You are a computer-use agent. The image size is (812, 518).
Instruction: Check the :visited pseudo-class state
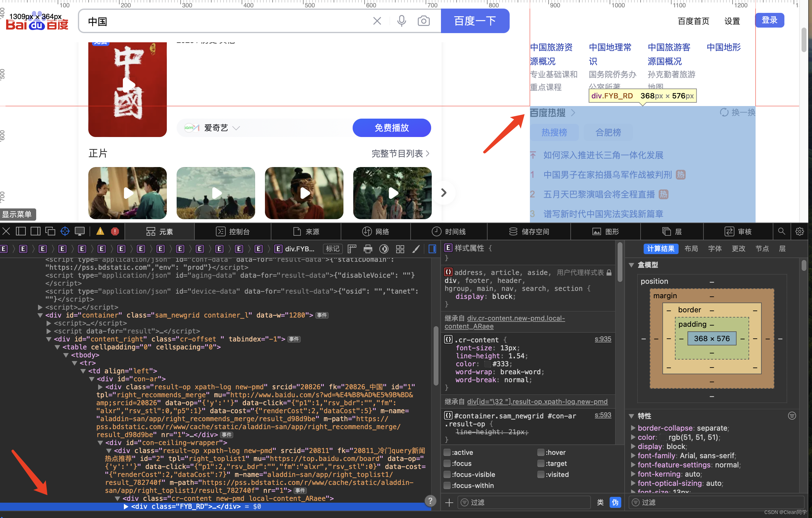(x=541, y=474)
